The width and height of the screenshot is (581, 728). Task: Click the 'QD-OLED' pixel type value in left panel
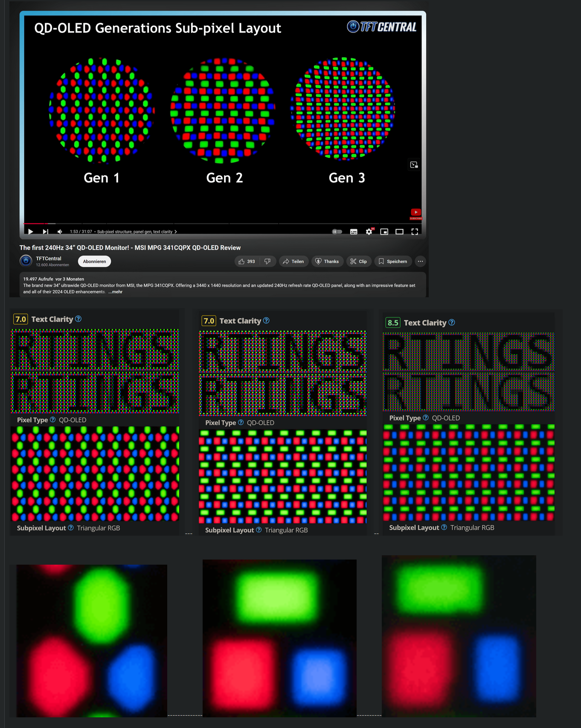coord(73,420)
